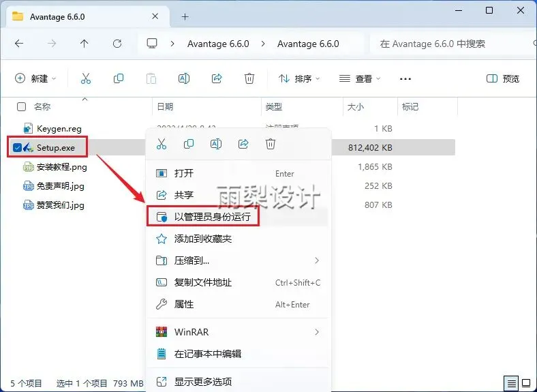Click the 安装教程.png file icon
This screenshot has height=392, width=537.
[28, 167]
